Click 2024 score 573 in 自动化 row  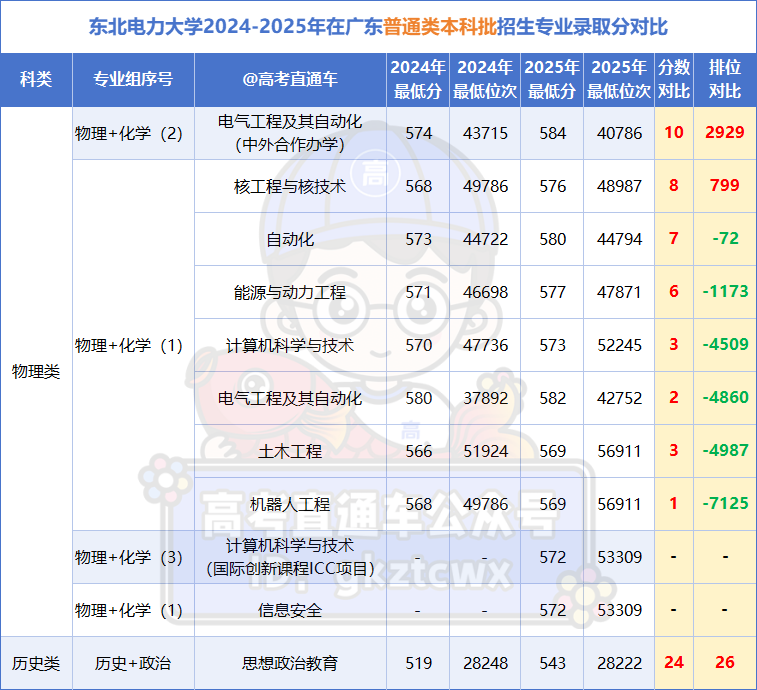[x=419, y=239]
